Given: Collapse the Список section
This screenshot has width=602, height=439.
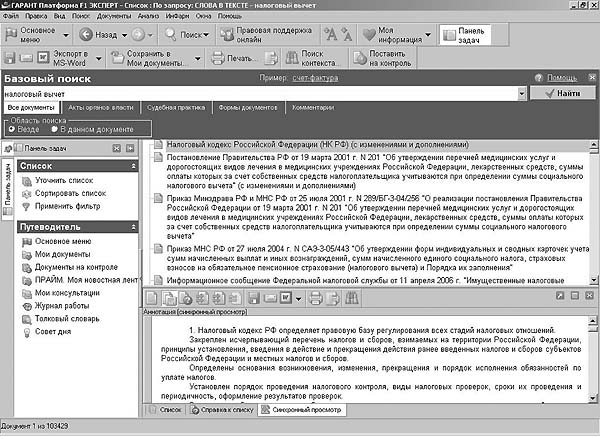Looking at the screenshot, I should 133,166.
